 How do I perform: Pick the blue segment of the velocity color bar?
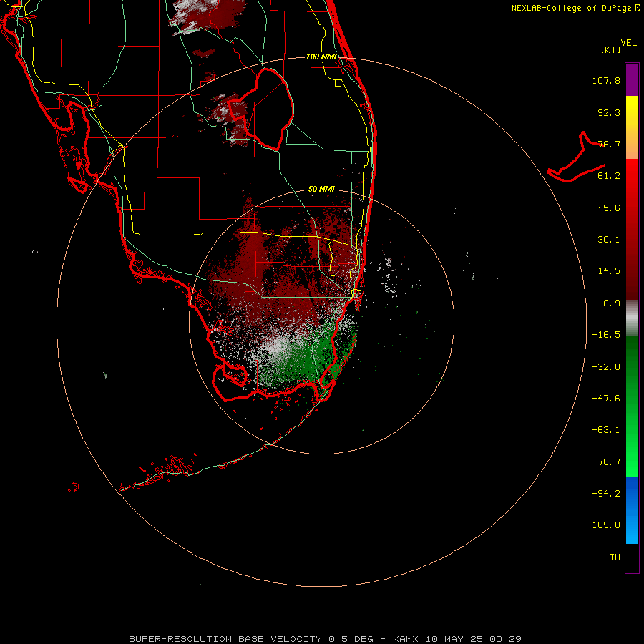(632, 510)
